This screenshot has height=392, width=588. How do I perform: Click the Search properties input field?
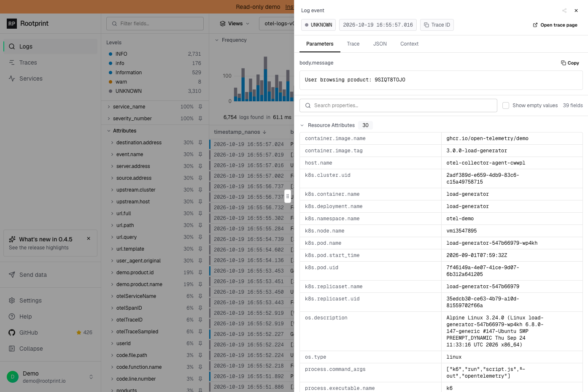(398, 105)
